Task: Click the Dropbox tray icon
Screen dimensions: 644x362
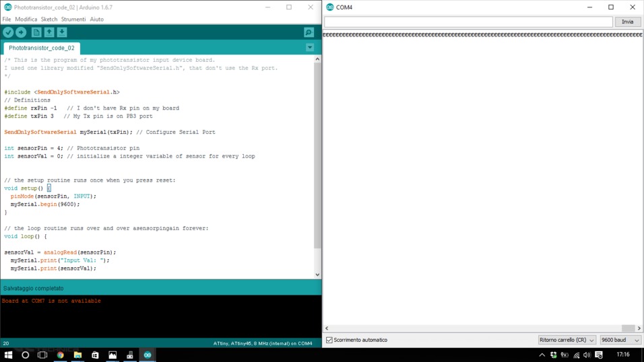Action: [x=553, y=355]
